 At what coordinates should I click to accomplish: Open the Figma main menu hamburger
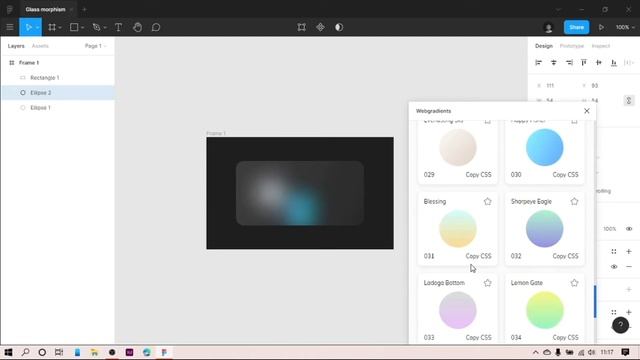point(10,27)
